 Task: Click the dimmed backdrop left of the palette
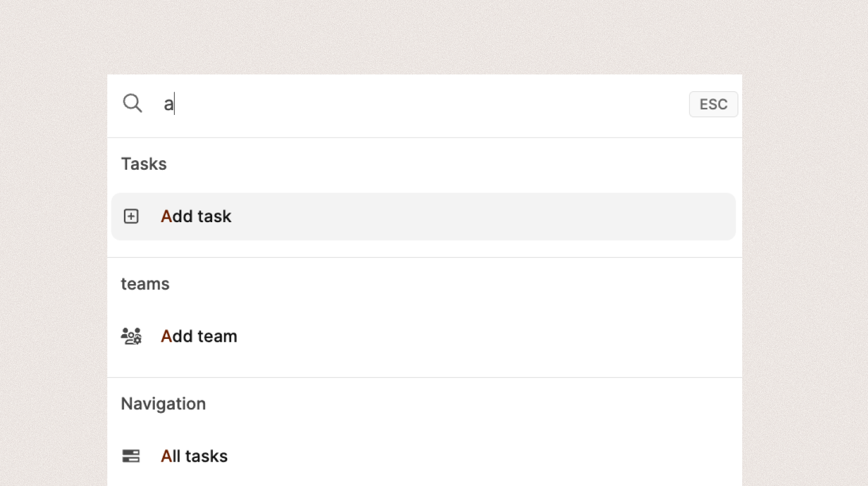[54, 268]
